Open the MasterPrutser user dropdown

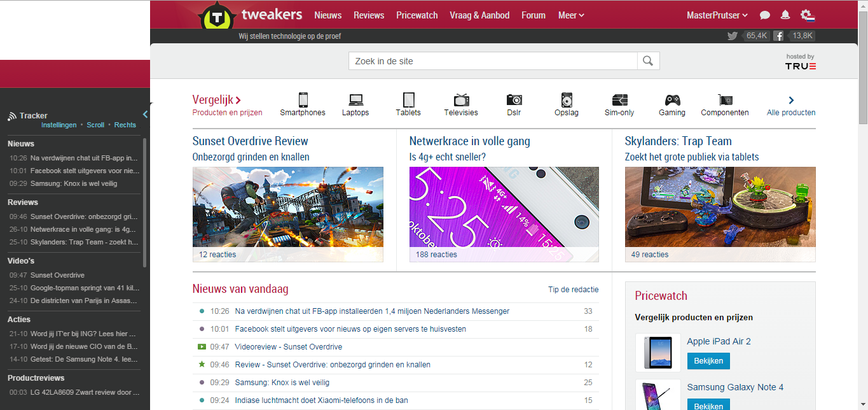pyautogui.click(x=717, y=15)
